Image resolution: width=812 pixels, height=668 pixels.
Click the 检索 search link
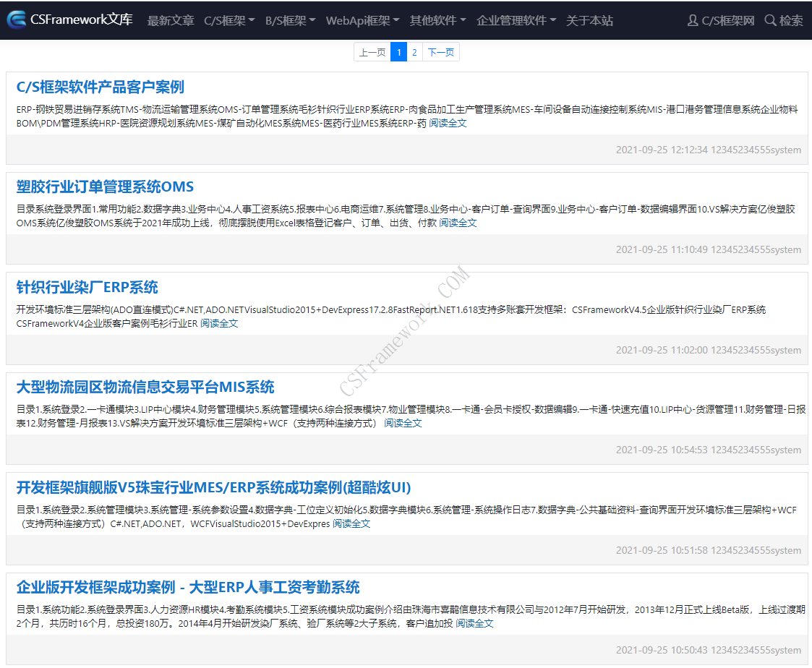[791, 20]
